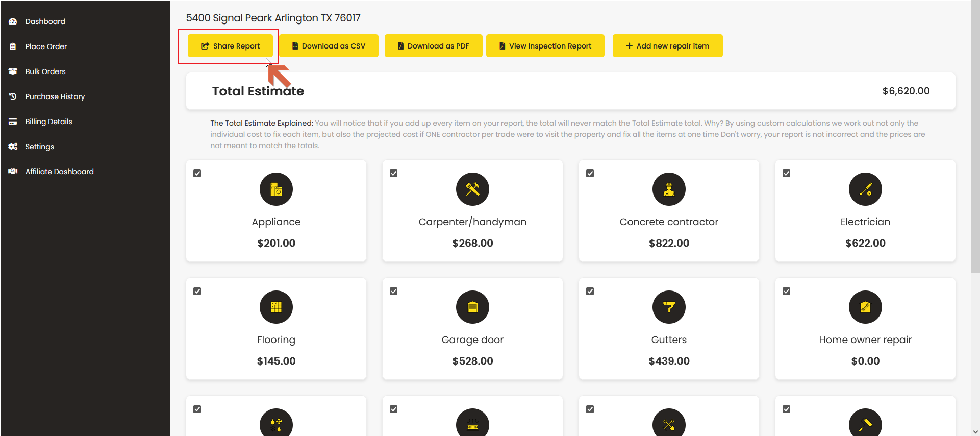Click the Flooring tile icon

pyautogui.click(x=276, y=307)
